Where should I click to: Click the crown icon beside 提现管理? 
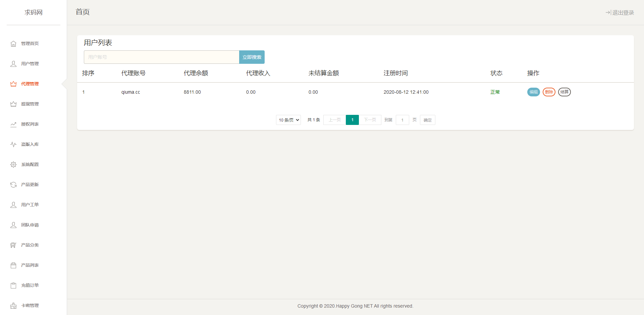coord(13,104)
